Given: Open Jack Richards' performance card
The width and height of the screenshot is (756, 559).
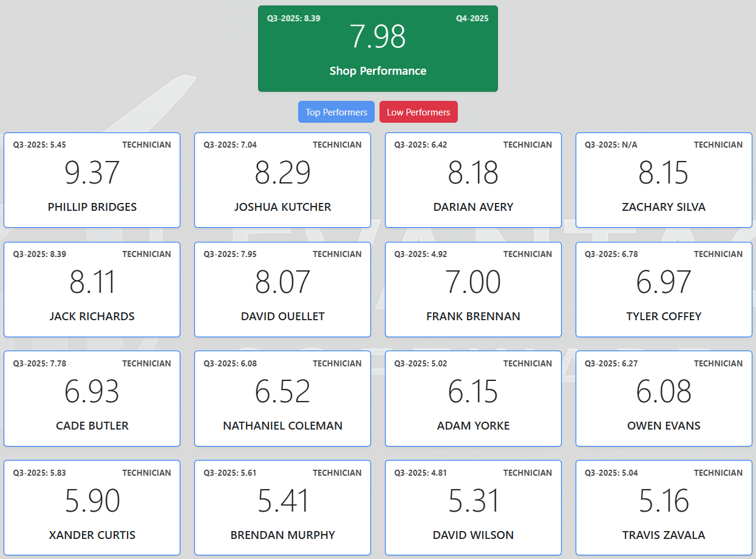Looking at the screenshot, I should click(92, 289).
